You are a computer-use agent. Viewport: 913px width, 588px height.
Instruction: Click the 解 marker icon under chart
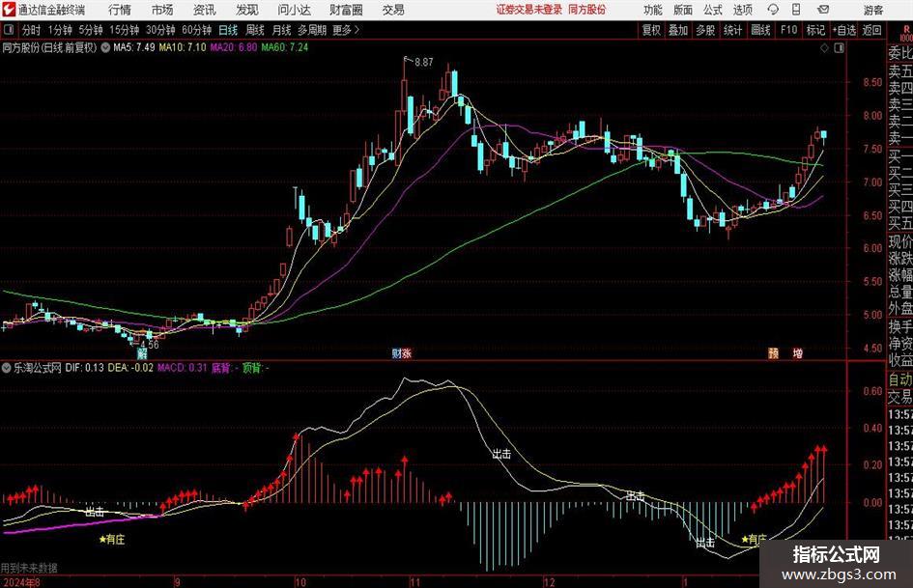tap(142, 353)
